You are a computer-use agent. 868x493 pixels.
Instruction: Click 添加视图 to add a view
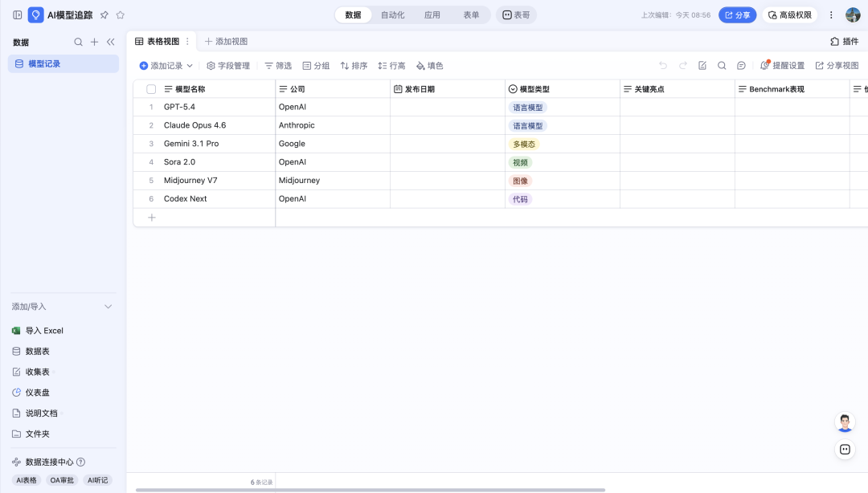226,42
